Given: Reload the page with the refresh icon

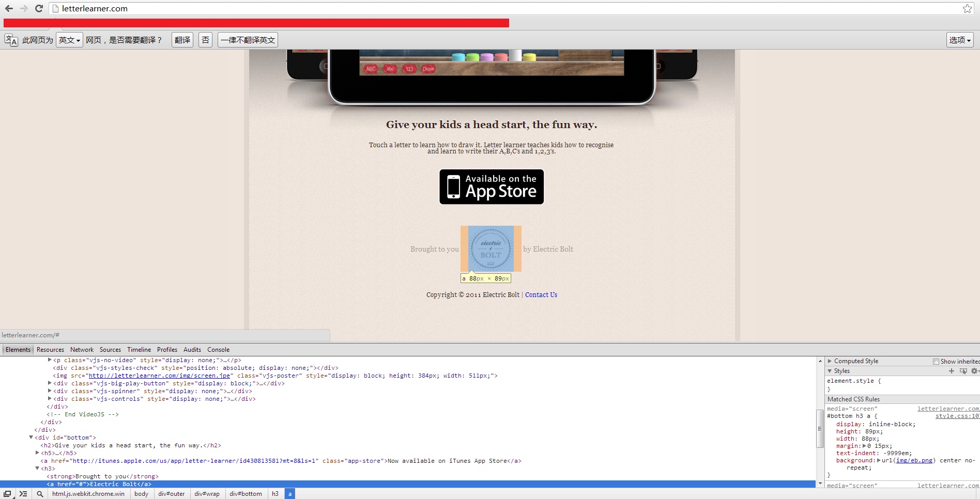Looking at the screenshot, I should tap(39, 8).
